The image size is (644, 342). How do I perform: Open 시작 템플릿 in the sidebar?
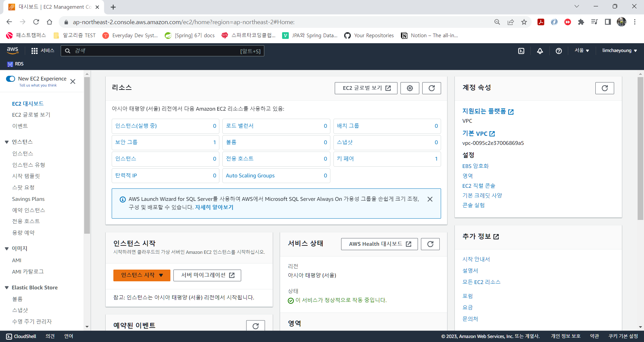pos(26,176)
